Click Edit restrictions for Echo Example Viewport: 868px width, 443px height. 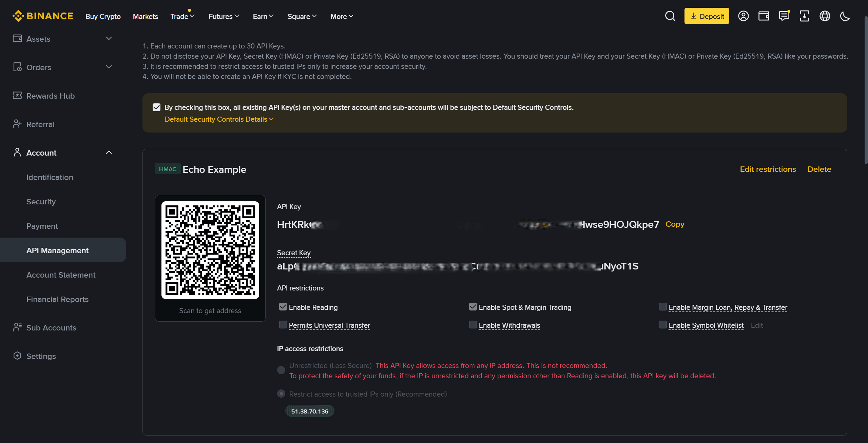pos(768,169)
